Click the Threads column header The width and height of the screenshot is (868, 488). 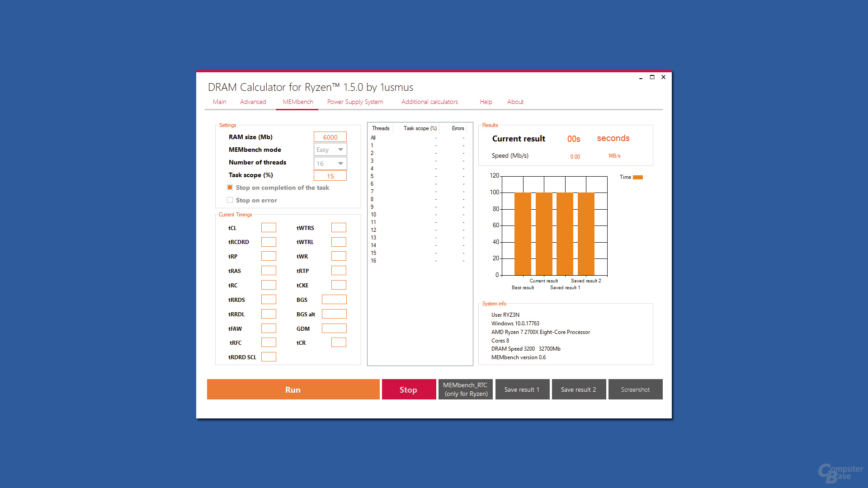381,128
